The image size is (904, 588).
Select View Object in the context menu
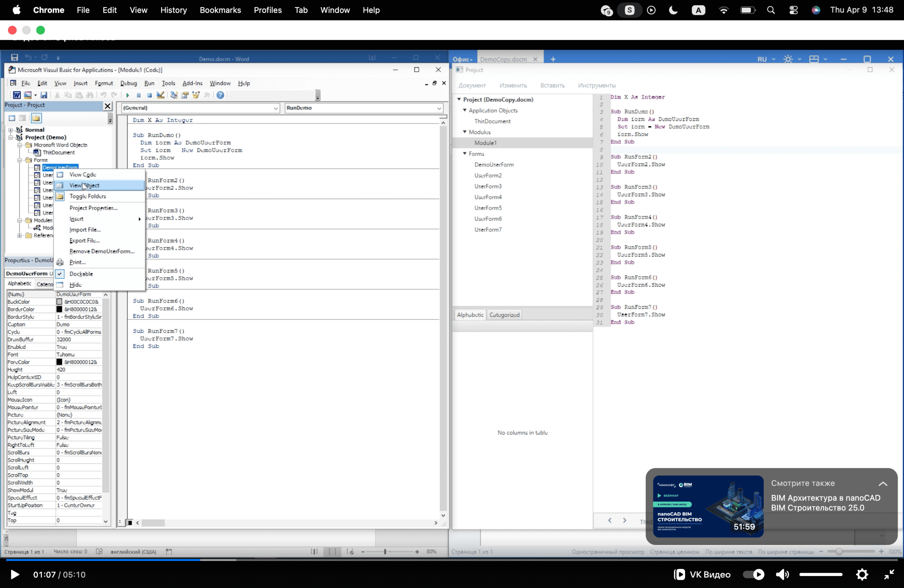tap(84, 185)
